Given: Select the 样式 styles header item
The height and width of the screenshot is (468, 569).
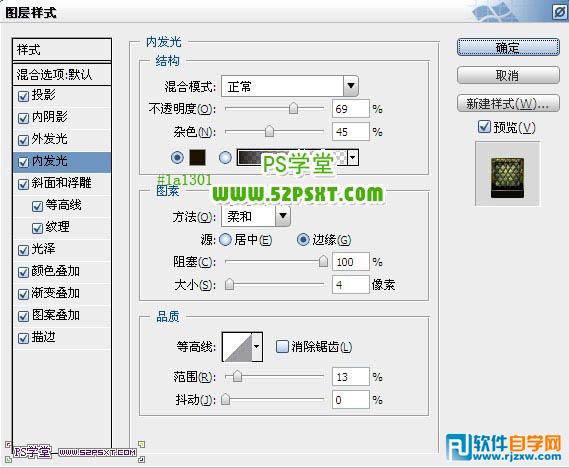Looking at the screenshot, I should pos(62,50).
